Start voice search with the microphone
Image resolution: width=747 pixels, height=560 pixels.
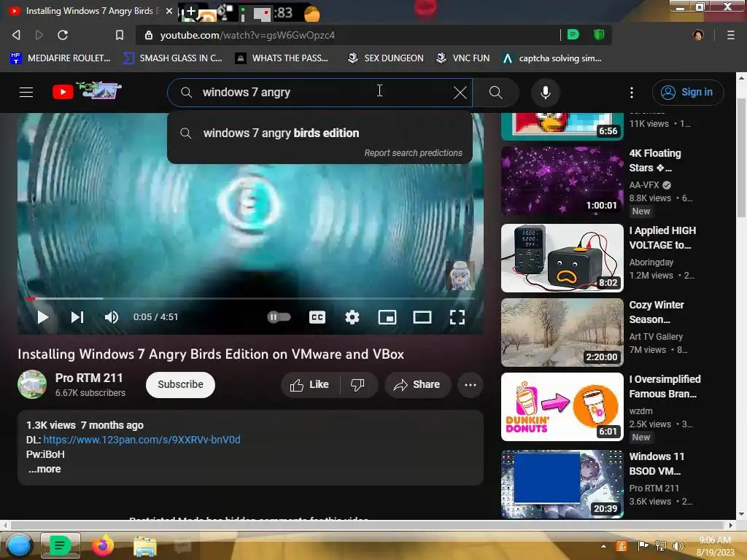546,93
